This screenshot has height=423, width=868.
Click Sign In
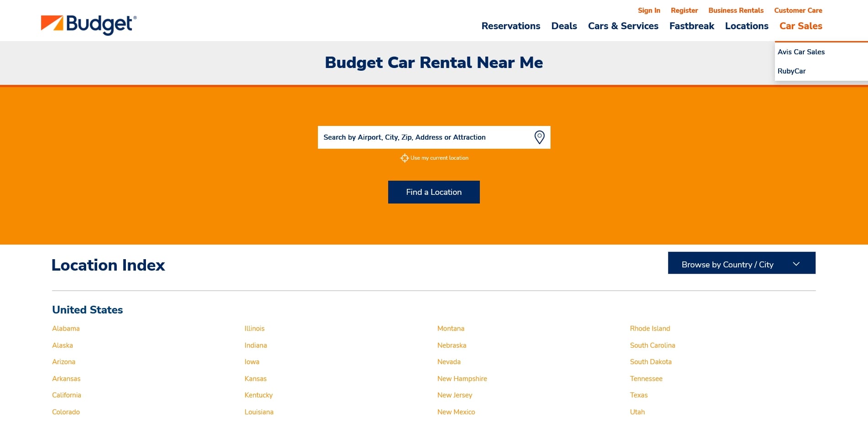click(x=649, y=10)
